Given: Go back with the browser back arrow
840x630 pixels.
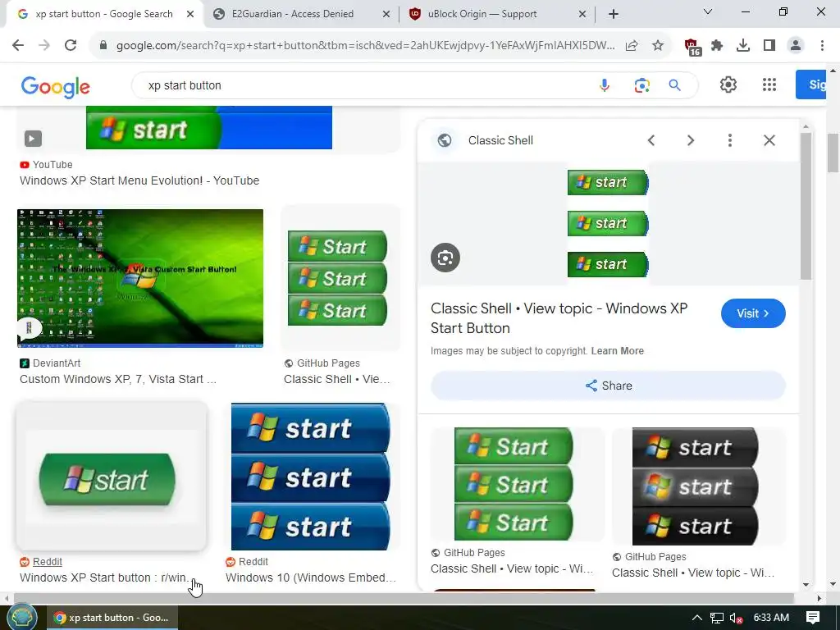Looking at the screenshot, I should point(18,46).
